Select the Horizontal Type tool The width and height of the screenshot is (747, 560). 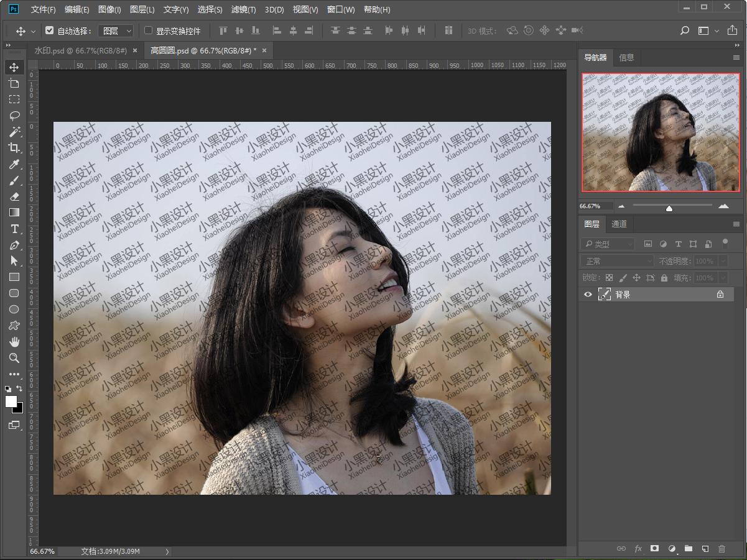click(14, 229)
